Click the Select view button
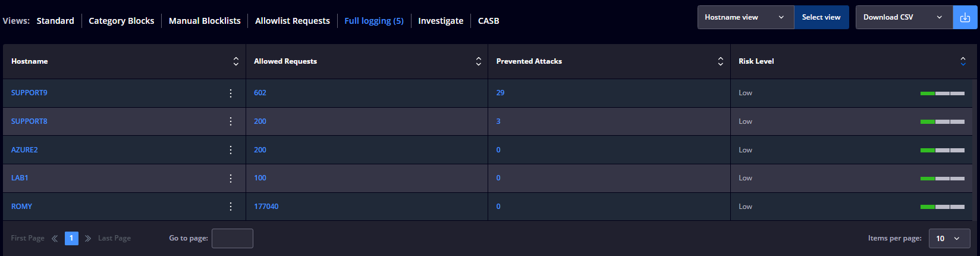This screenshot has height=256, width=980. click(821, 17)
